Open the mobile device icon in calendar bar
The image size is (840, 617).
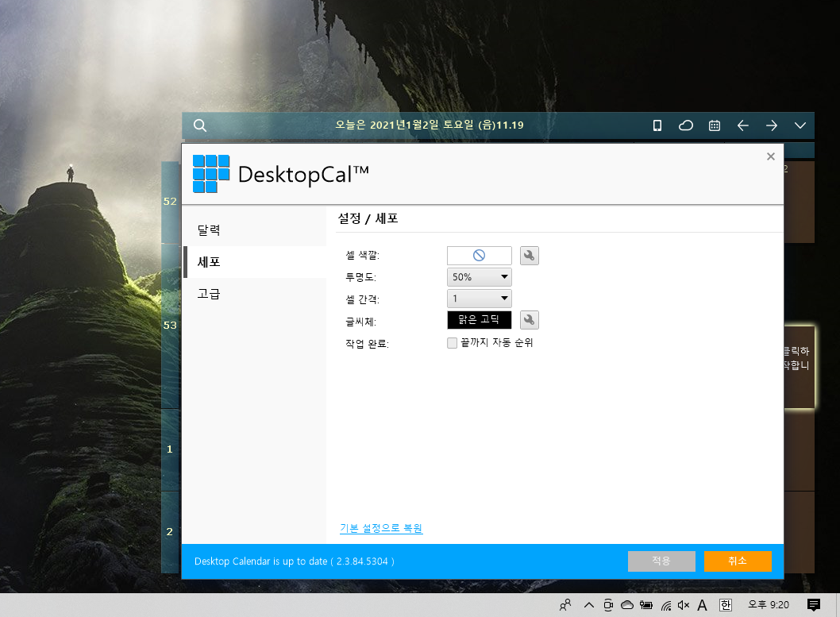[x=657, y=125]
